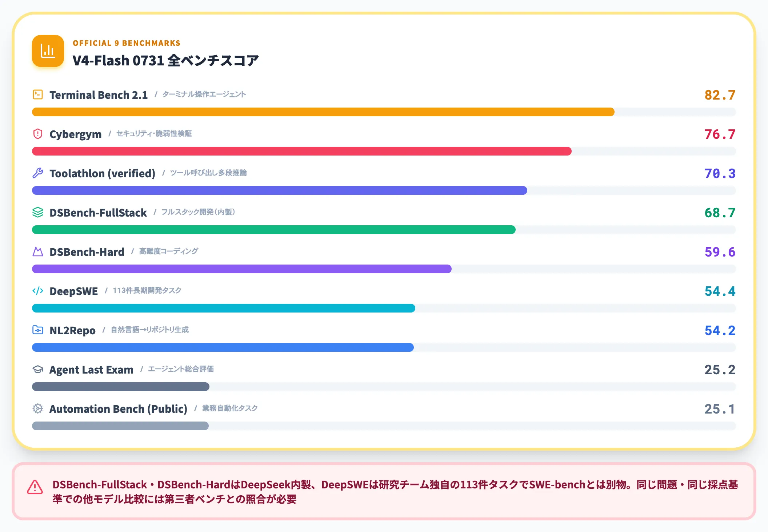Click the red warning triangle icon
The image size is (768, 532).
35,487
